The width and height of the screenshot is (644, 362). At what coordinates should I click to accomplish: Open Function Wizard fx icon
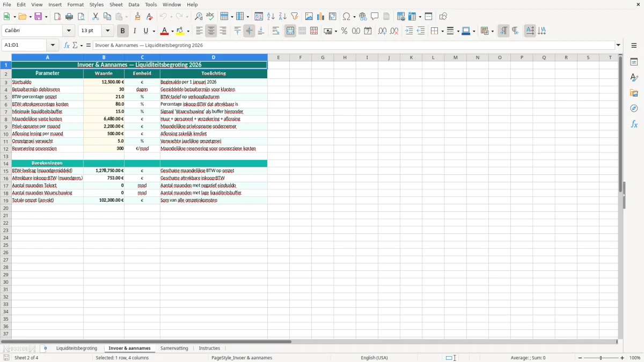(x=67, y=45)
